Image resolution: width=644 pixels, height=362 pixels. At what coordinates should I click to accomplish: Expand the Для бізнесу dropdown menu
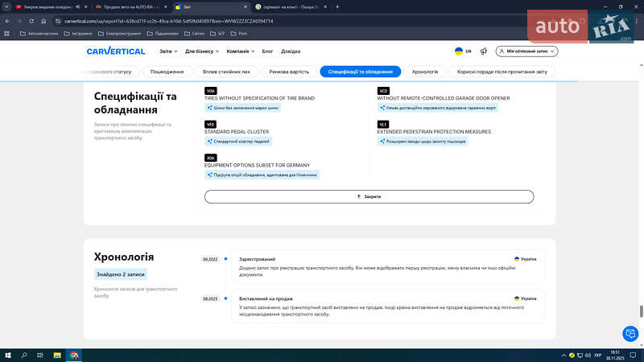point(201,51)
